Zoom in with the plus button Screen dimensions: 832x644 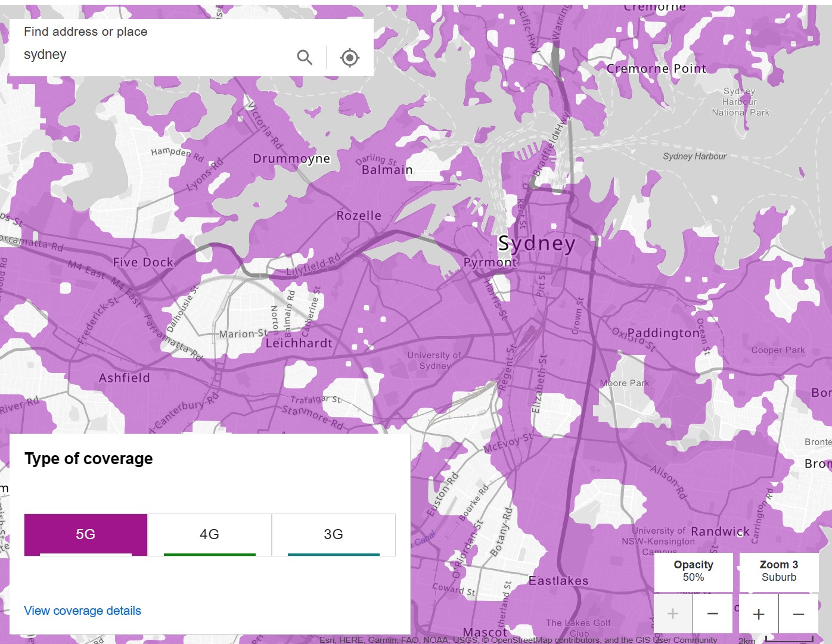(759, 614)
